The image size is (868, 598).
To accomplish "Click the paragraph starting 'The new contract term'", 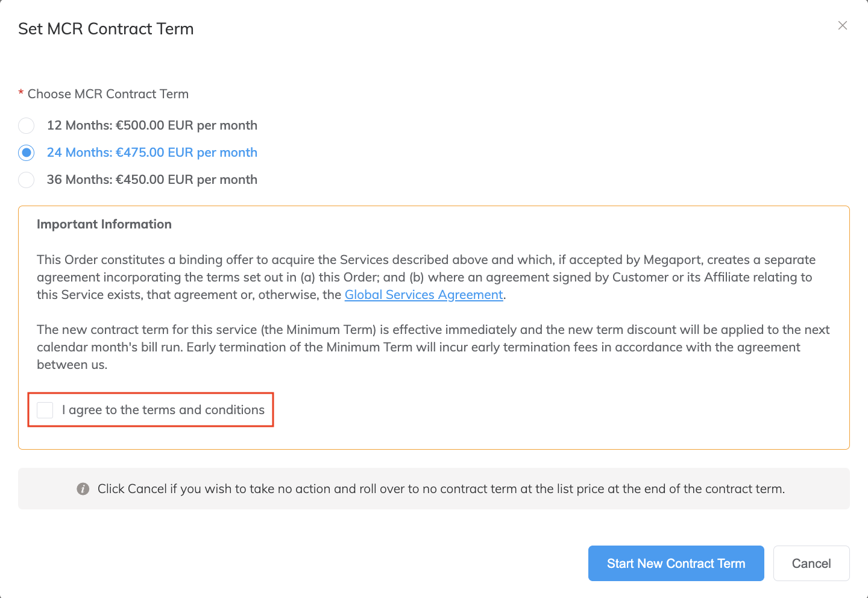I will coord(433,347).
